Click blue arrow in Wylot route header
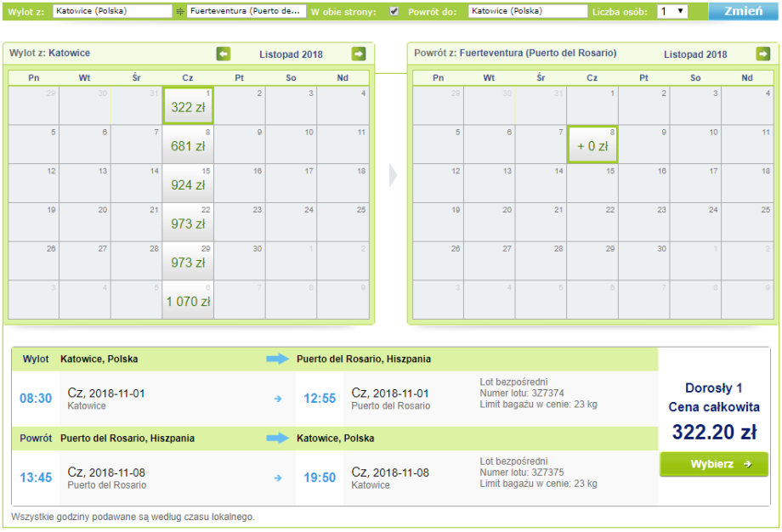Viewport: 782px width, 532px height. tap(278, 359)
